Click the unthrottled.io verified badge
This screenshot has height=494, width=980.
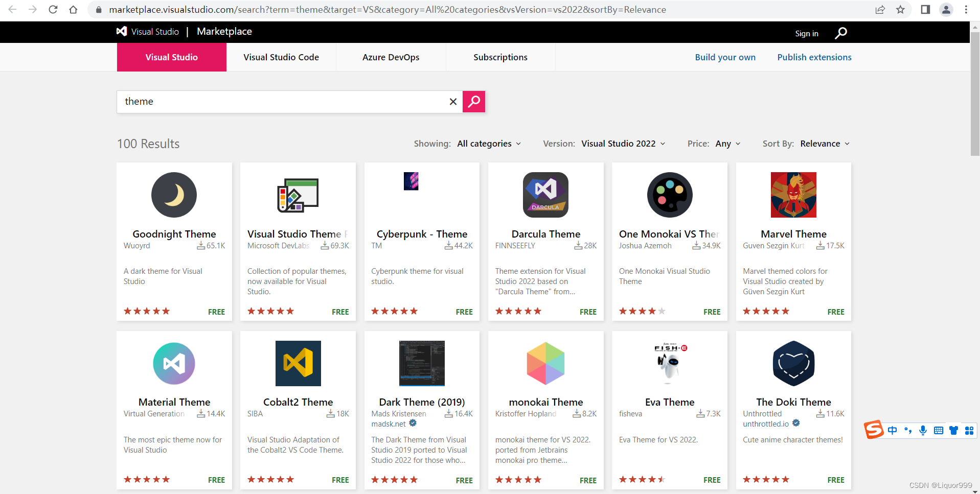[x=796, y=424]
